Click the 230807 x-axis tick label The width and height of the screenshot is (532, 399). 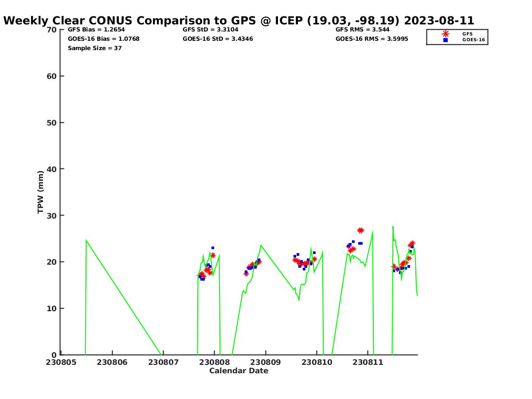pyautogui.click(x=163, y=362)
